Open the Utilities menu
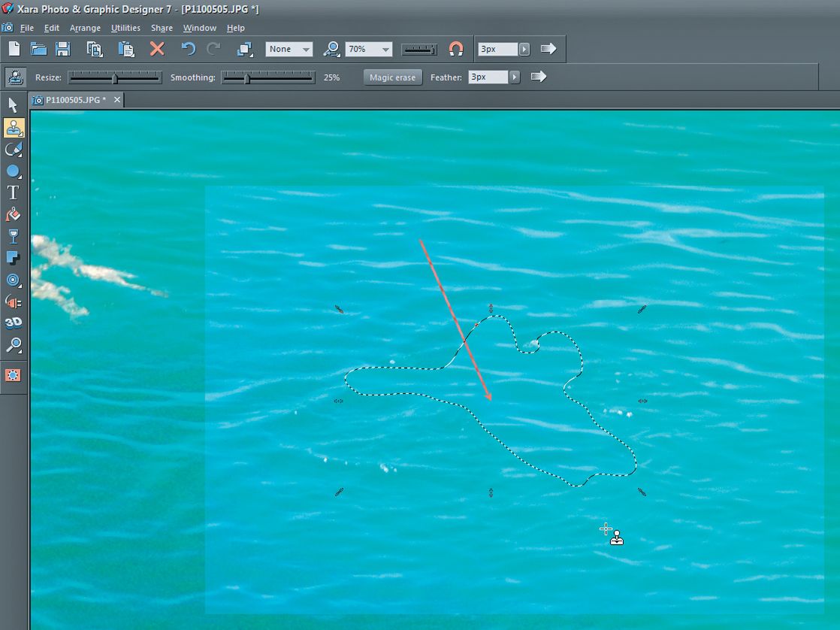Screen dimensions: 840x630 coord(125,28)
